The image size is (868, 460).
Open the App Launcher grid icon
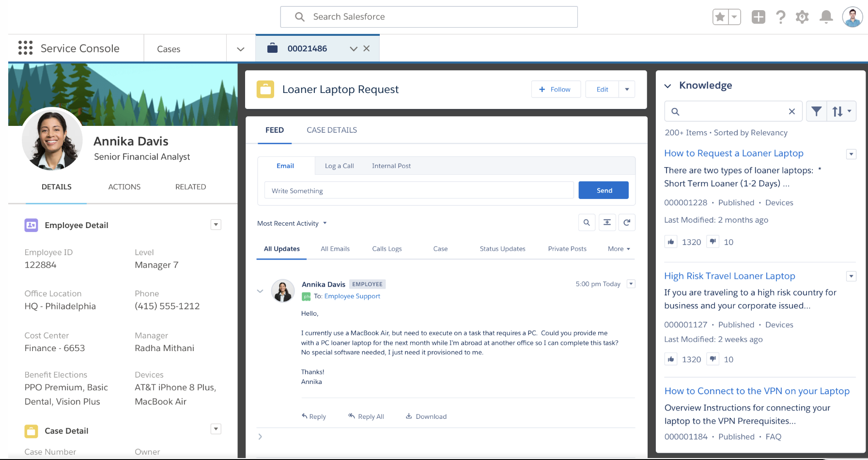(25, 48)
